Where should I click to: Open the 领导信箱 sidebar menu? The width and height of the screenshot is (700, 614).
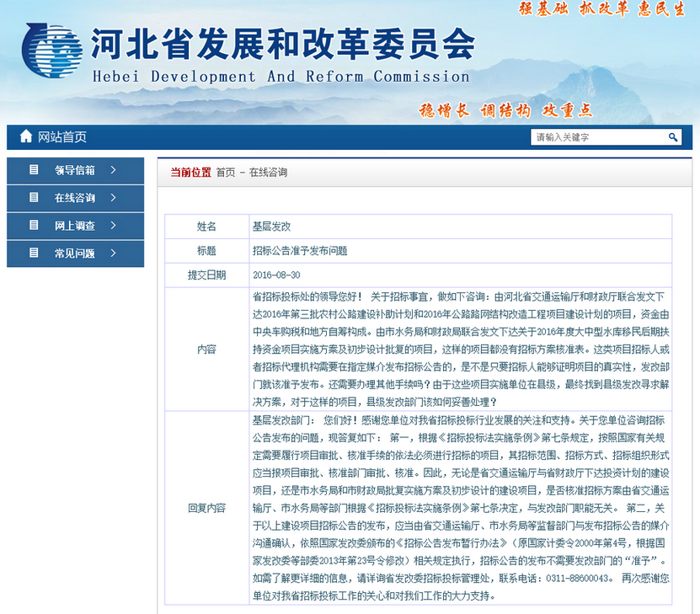pyautogui.click(x=75, y=170)
